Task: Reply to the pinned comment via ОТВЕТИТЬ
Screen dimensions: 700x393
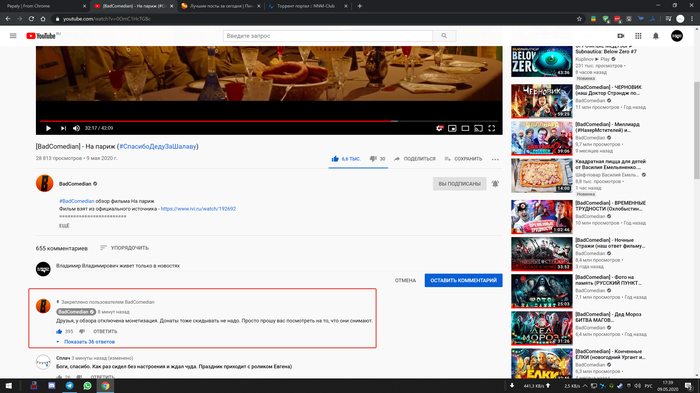Action: pos(105,331)
